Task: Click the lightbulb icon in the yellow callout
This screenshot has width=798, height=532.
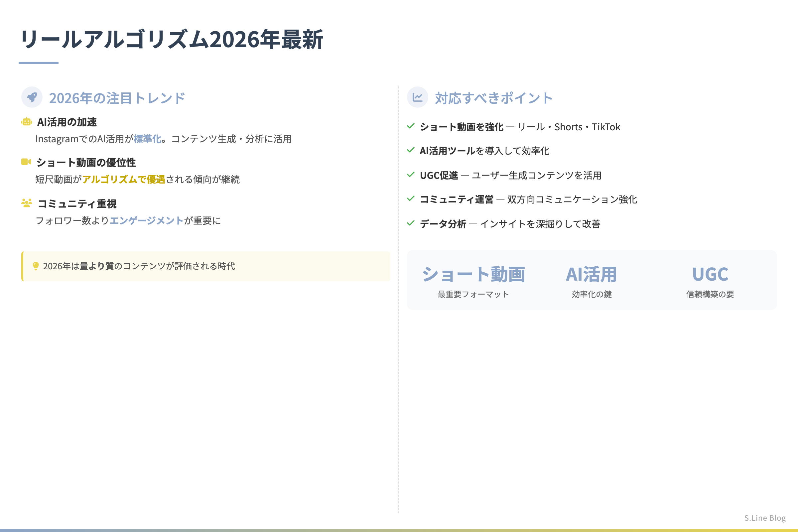Action: [x=36, y=266]
